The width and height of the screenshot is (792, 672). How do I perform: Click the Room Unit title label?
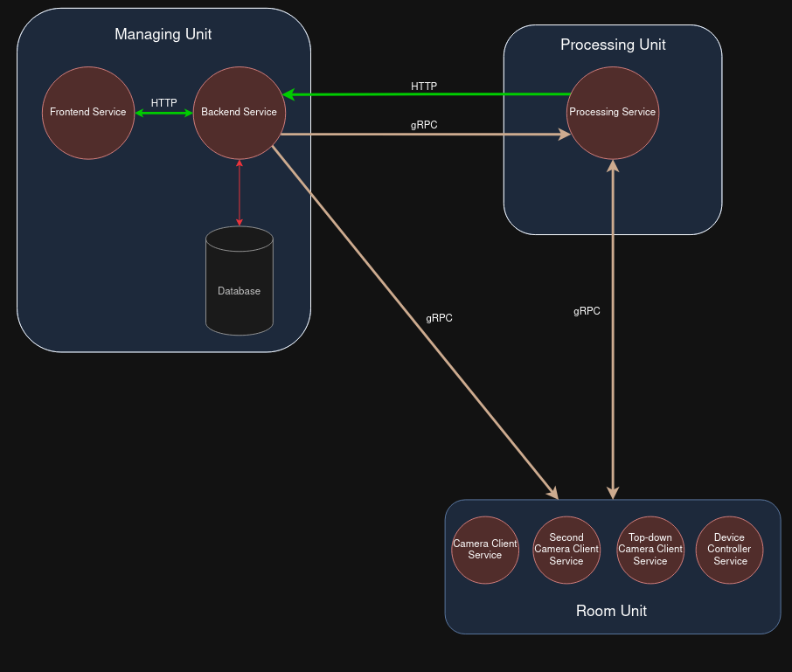coord(611,611)
